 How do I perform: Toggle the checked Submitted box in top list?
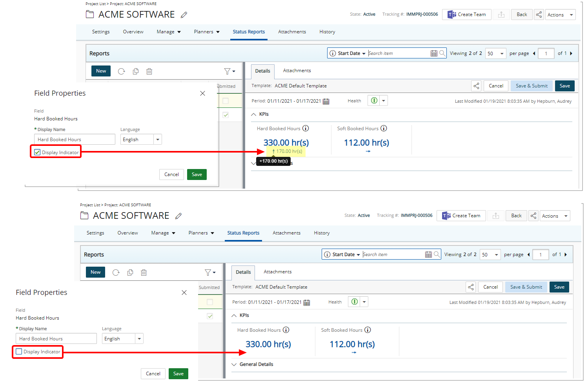tap(226, 115)
